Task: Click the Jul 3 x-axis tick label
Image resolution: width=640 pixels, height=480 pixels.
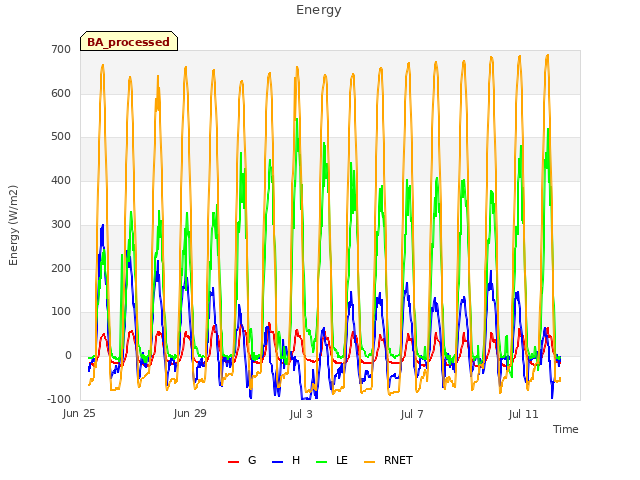Action: 301,414
